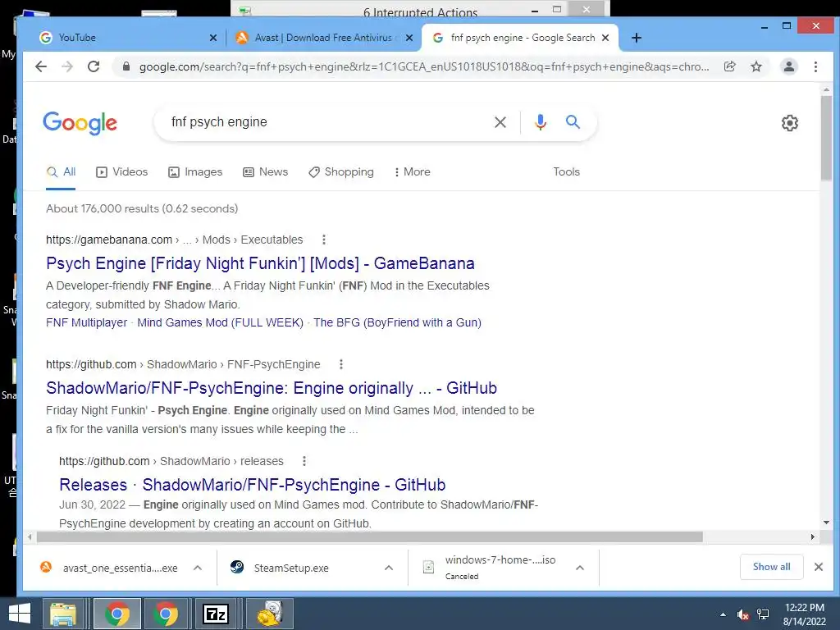The width and height of the screenshot is (840, 630).
Task: Reload the current Google search page
Action: point(94,66)
